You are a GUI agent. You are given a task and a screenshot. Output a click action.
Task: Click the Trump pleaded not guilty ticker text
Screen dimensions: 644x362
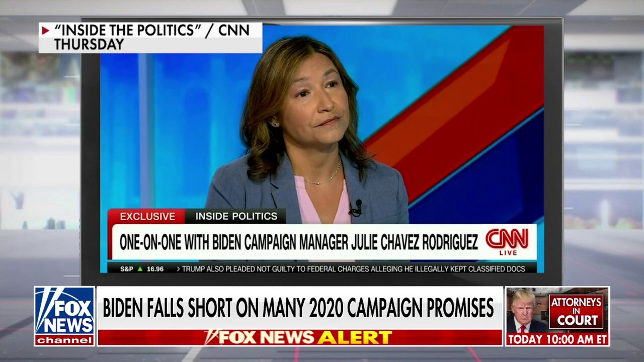[353, 269]
